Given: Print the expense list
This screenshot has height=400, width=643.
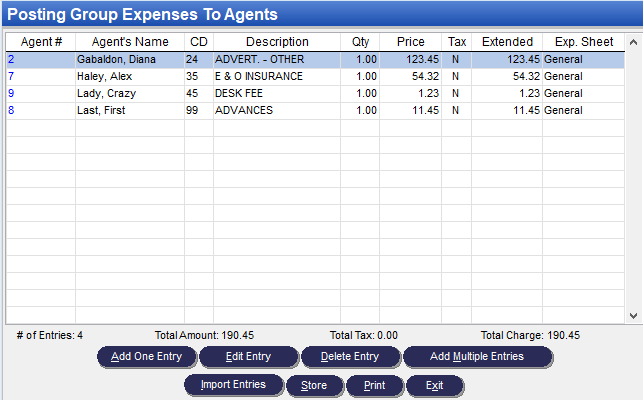Looking at the screenshot, I should pyautogui.click(x=374, y=385).
